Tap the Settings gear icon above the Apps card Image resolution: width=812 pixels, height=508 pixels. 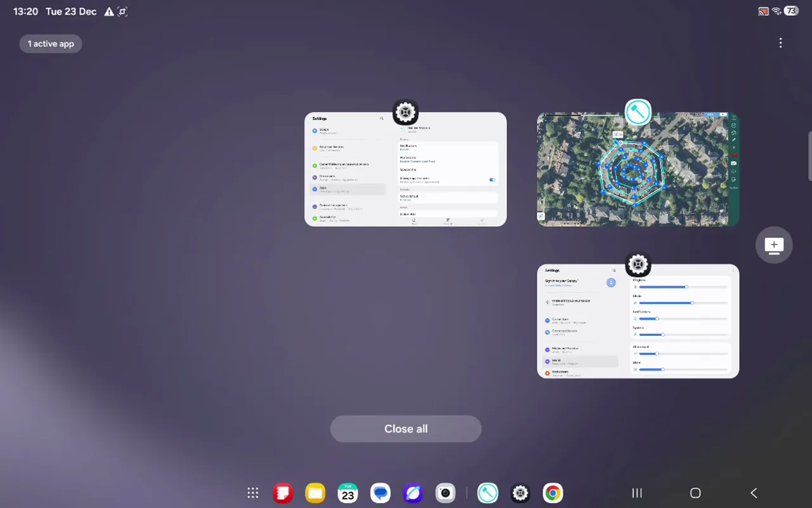(x=405, y=112)
